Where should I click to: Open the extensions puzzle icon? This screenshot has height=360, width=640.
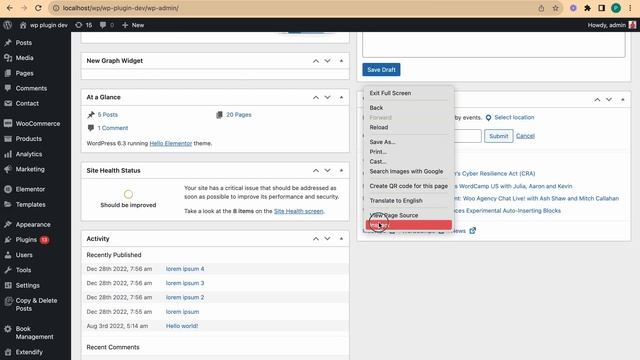tap(587, 8)
